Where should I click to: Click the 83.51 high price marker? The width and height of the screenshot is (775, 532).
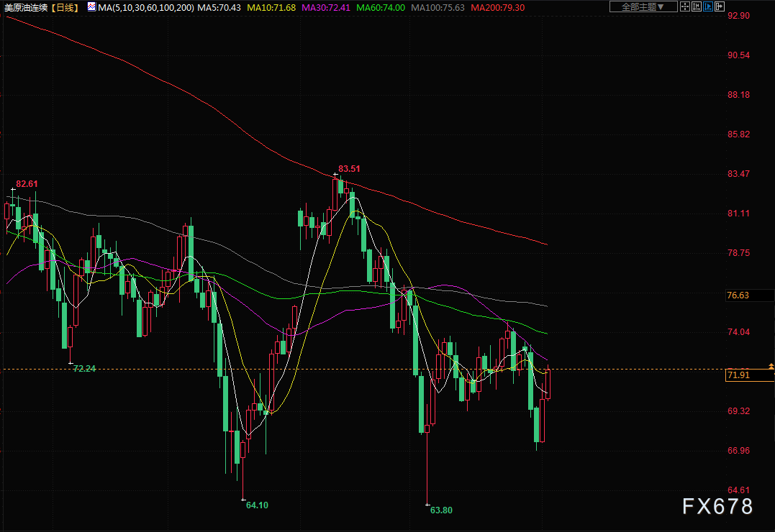349,169
